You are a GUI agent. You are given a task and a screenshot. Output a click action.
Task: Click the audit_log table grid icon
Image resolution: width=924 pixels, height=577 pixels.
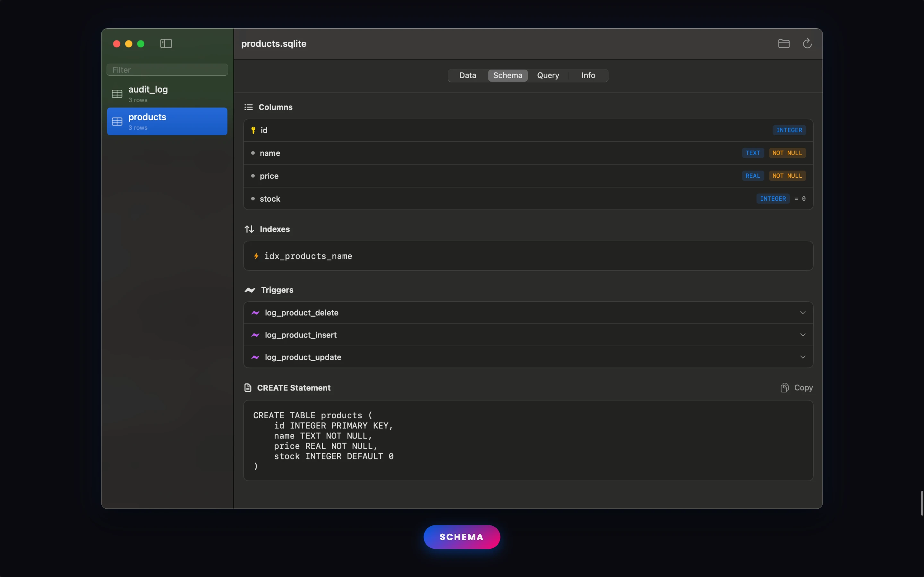[x=117, y=94]
